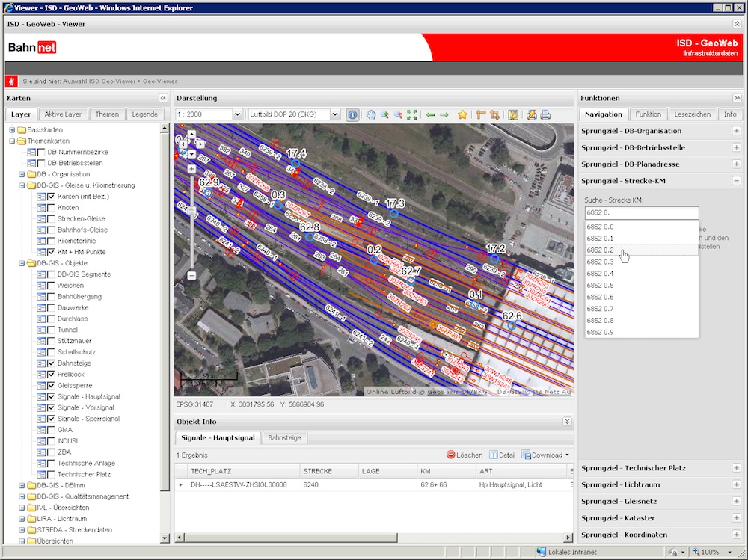The image size is (748, 560).
Task: Go to previous map view arrow
Action: 430,114
